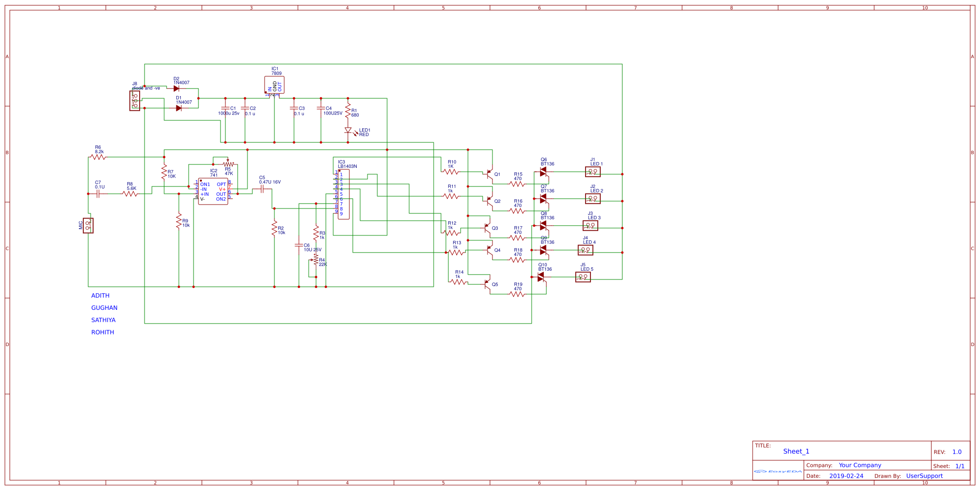Click the Q6 BT136 triac symbol

(x=543, y=172)
